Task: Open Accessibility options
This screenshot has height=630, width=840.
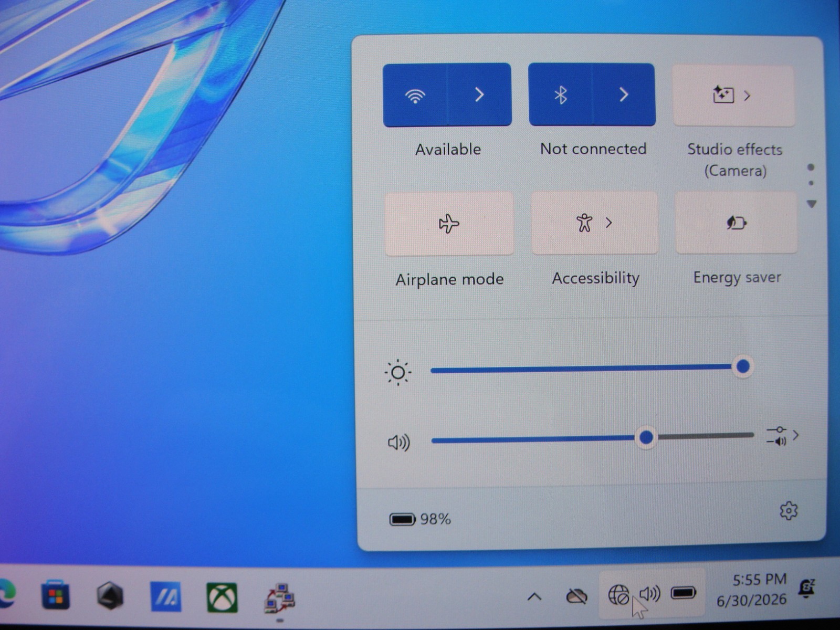Action: 594,223
